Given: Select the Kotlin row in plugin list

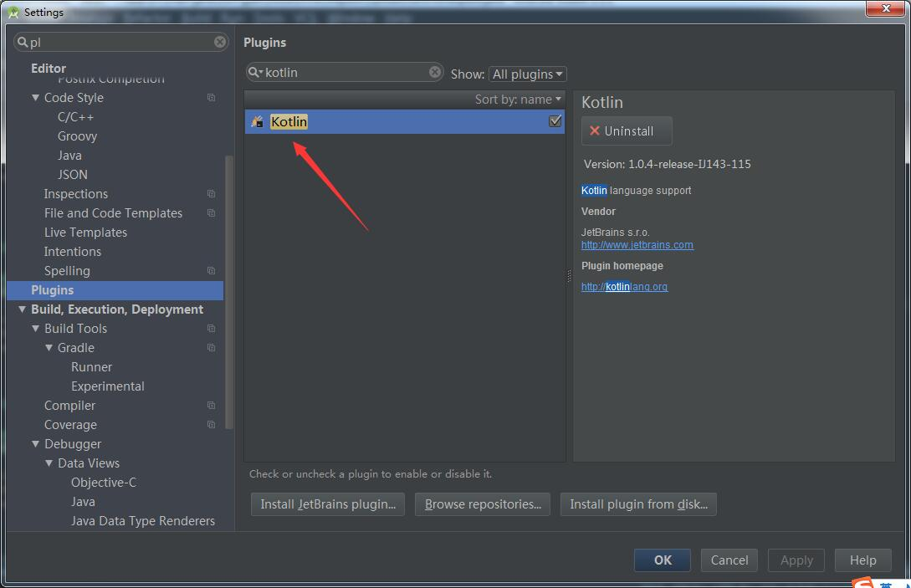Looking at the screenshot, I should 404,121.
